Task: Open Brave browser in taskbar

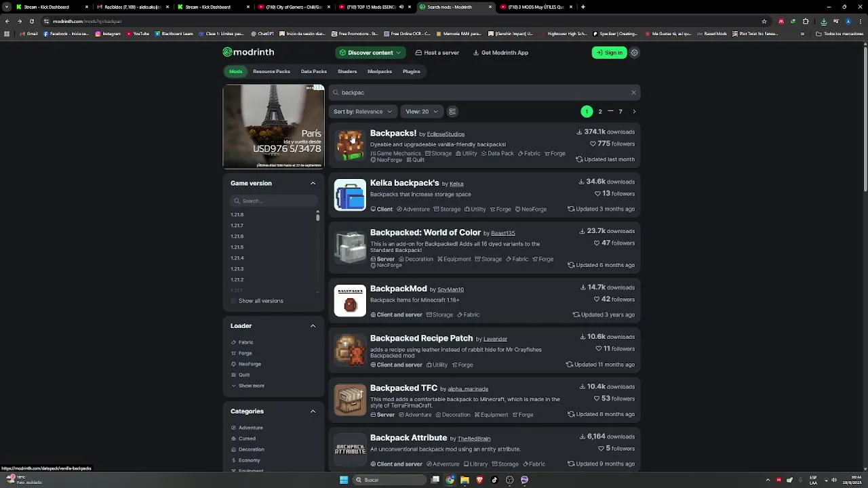Action: point(479,480)
